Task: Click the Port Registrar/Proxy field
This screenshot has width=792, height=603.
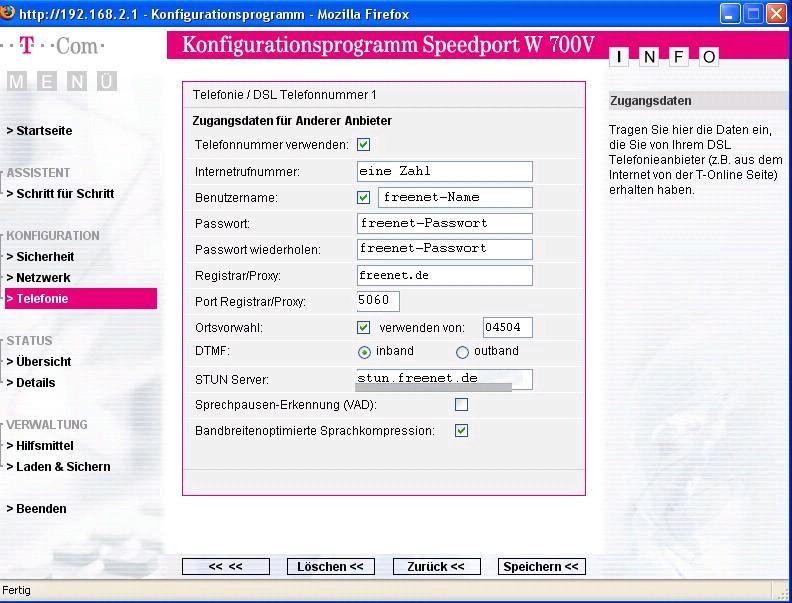Action: 378,302
